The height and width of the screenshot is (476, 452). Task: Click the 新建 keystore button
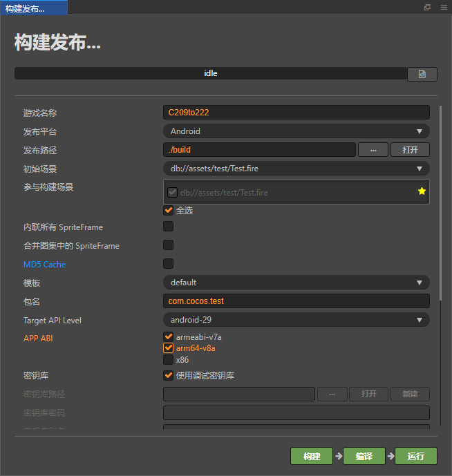[410, 394]
